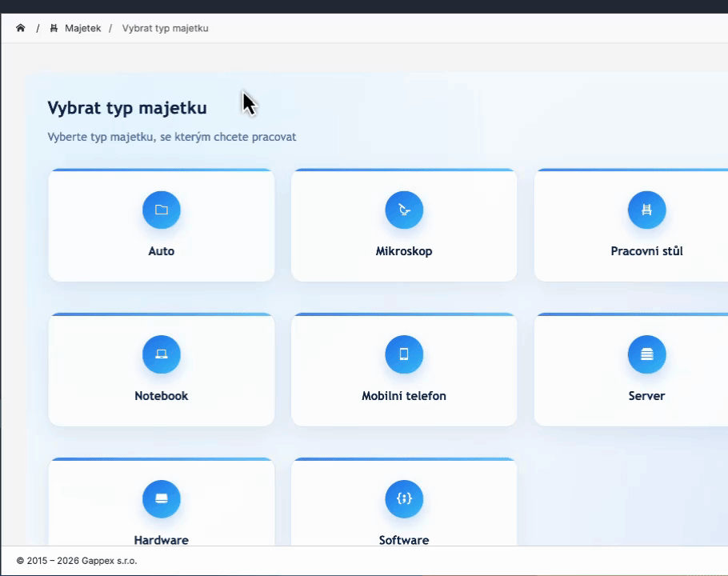The image size is (728, 576).
Task: Click the folder icon on the Auto card
Action: click(162, 210)
